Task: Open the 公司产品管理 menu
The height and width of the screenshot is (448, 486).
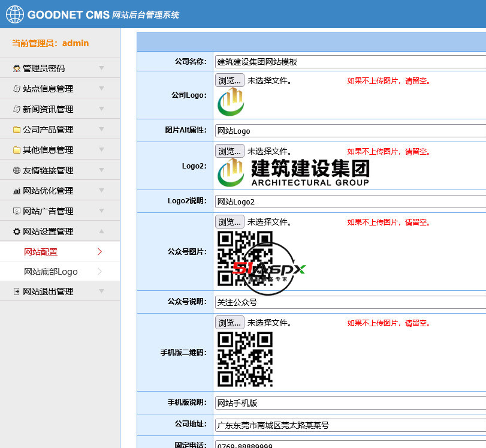Action: coord(60,130)
